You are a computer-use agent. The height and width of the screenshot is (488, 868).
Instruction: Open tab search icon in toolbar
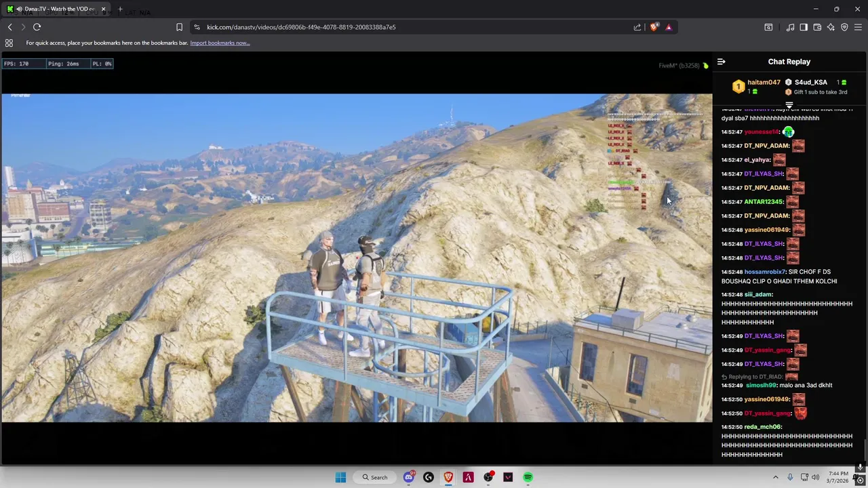[768, 27]
